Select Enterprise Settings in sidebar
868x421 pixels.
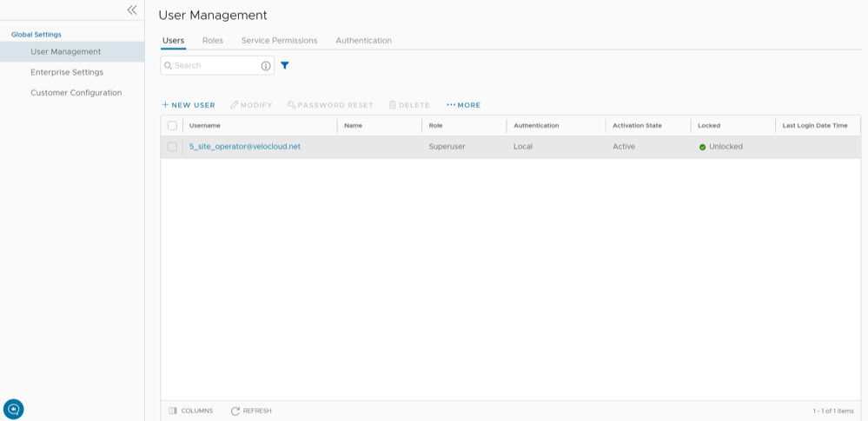coord(67,72)
